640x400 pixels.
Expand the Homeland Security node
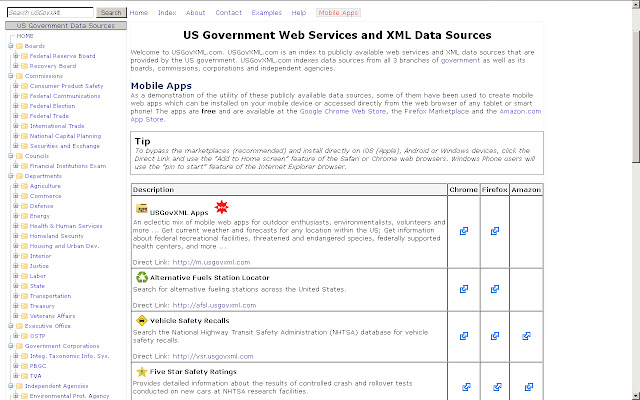pos(16,236)
